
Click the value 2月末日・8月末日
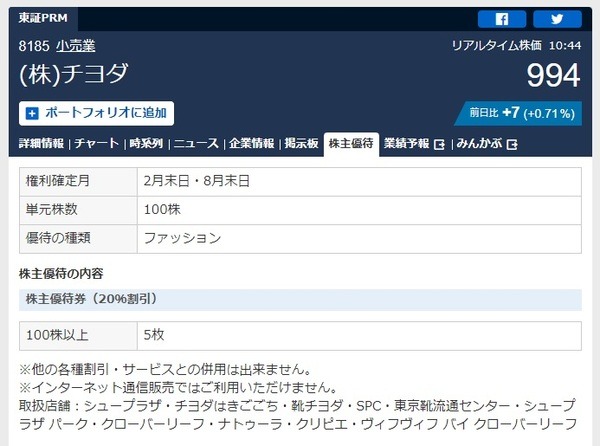click(197, 181)
